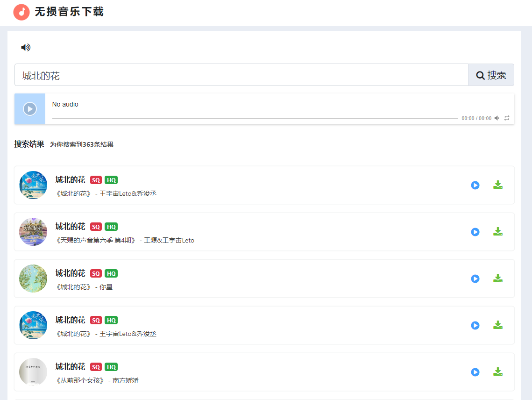The image size is (532, 400).
Task: Download the first 城北的花 result
Action: pyautogui.click(x=498, y=185)
